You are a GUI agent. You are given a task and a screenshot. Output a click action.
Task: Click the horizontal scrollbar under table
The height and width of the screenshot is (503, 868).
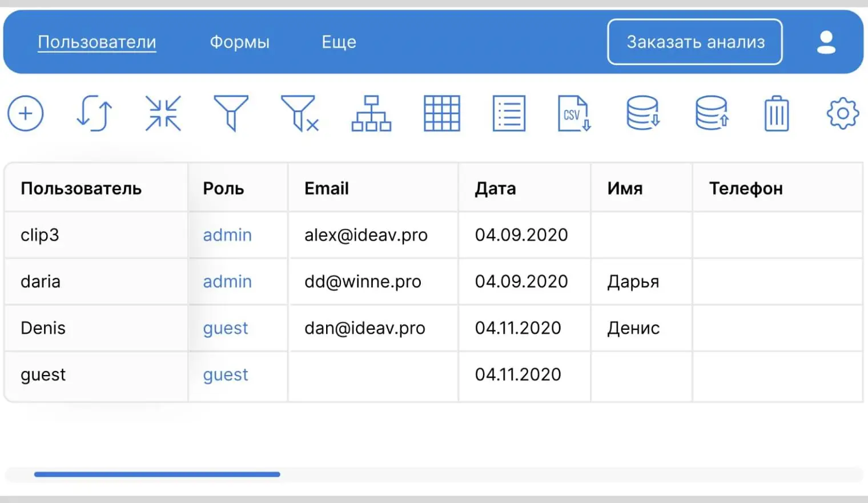(157, 474)
